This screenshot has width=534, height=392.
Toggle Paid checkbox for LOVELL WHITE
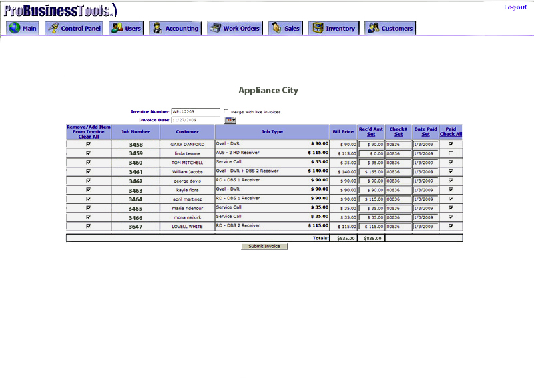(x=451, y=226)
